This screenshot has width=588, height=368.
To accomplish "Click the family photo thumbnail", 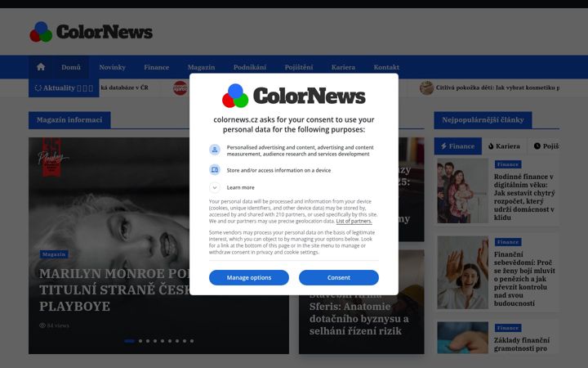I will (x=463, y=191).
